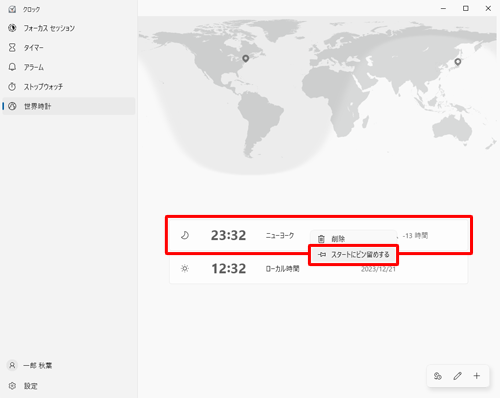Maximize the clock app window
This screenshot has width=500, height=398.
[466, 9]
